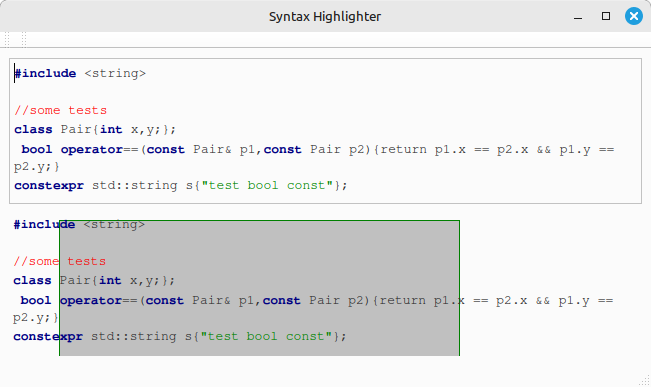Click the Syntax Highlighter title bar text
The width and height of the screenshot is (651, 387).
pos(325,17)
